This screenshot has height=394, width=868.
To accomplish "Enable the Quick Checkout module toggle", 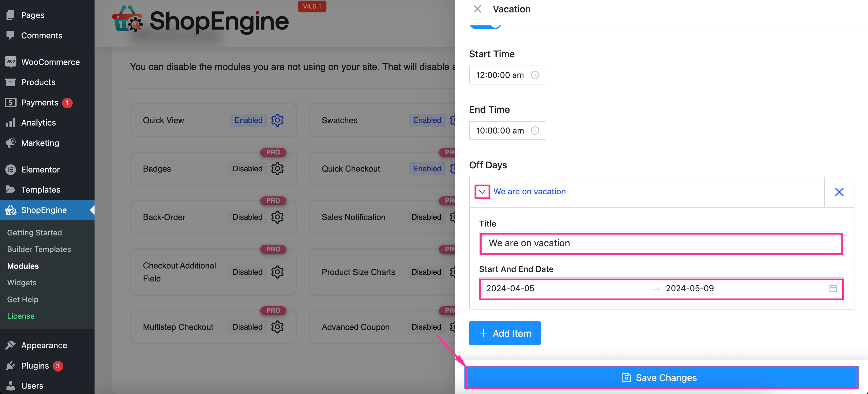I will click(x=427, y=169).
